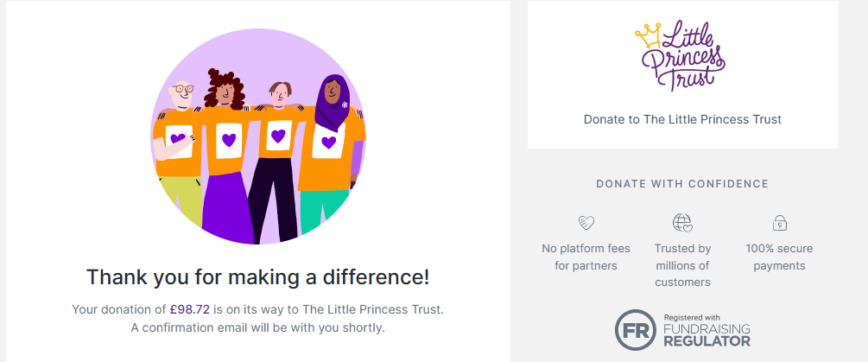Select the 100% secure payments label
868x362 pixels.
779,257
